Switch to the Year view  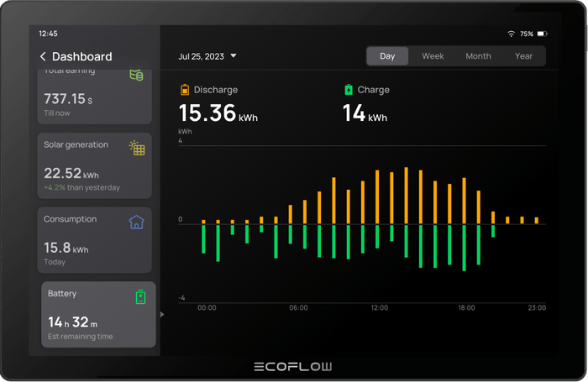click(523, 56)
